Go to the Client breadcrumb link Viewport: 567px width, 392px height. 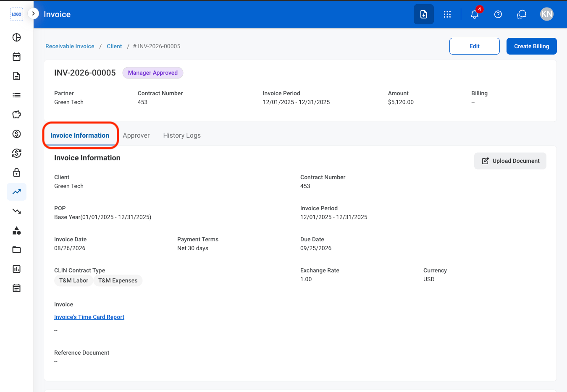pos(114,46)
